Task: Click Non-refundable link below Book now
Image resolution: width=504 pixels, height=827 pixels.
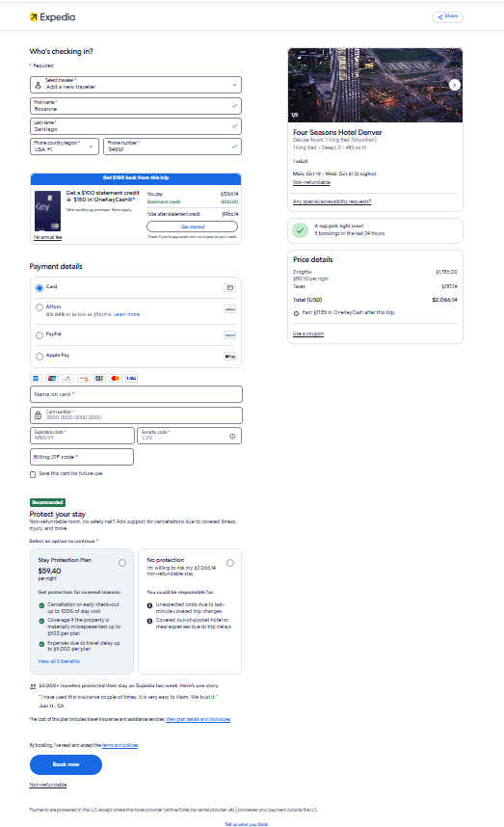Action: [48, 785]
